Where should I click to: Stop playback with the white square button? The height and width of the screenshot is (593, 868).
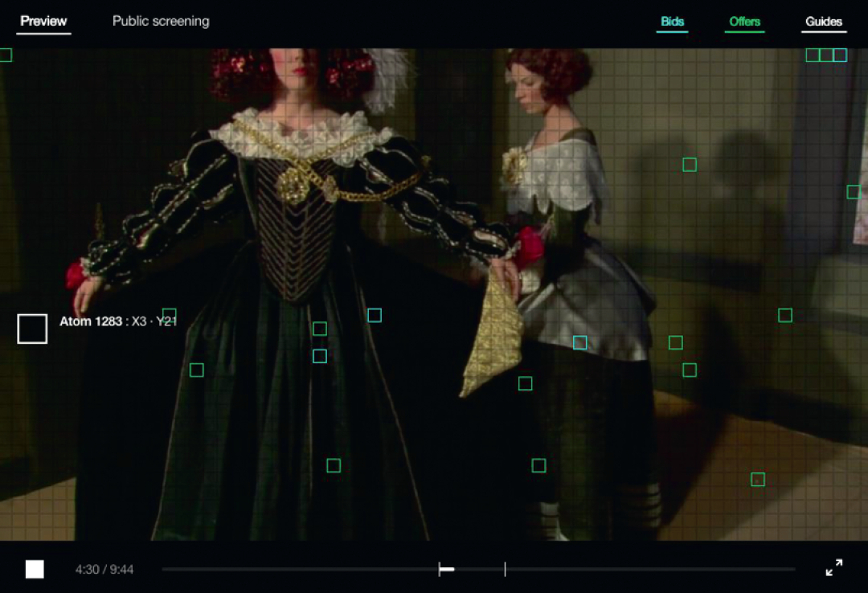tap(35, 569)
